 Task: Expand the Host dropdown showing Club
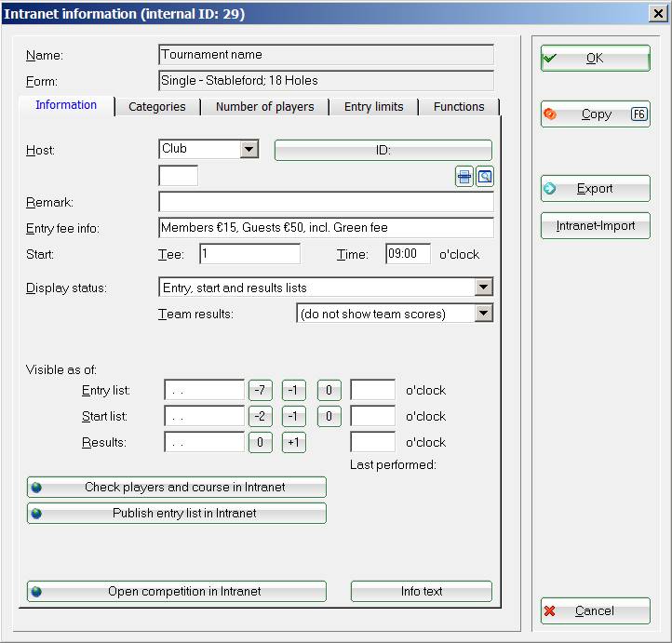click(249, 149)
